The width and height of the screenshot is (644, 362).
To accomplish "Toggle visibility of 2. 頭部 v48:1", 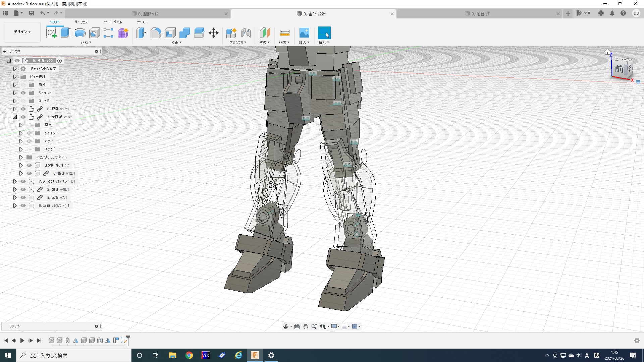I will (x=23, y=189).
